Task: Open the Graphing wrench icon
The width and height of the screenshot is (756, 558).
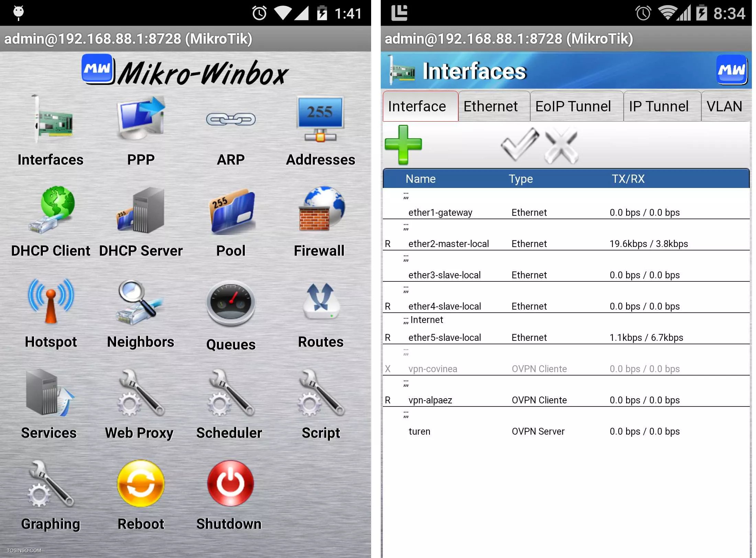Action: coord(51,484)
